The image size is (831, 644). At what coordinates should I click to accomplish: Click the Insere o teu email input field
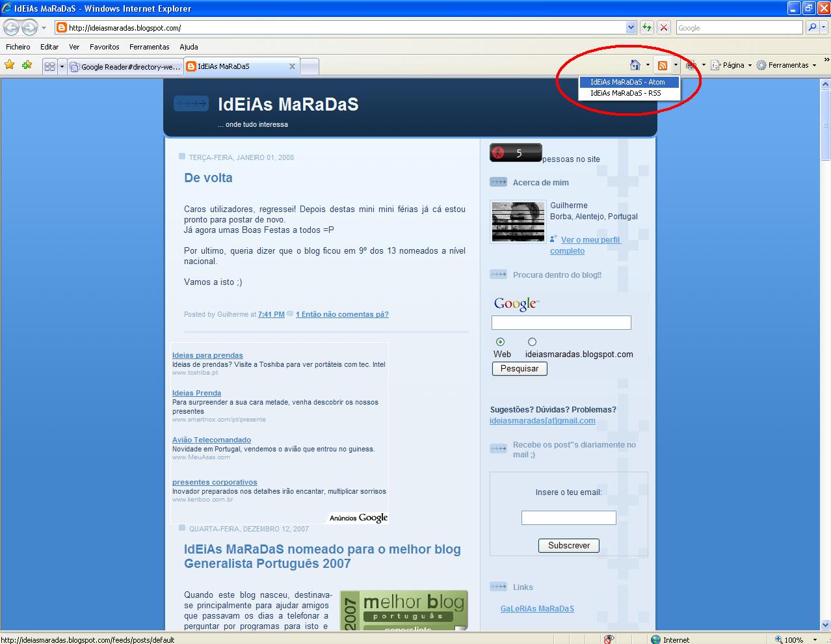pos(568,518)
